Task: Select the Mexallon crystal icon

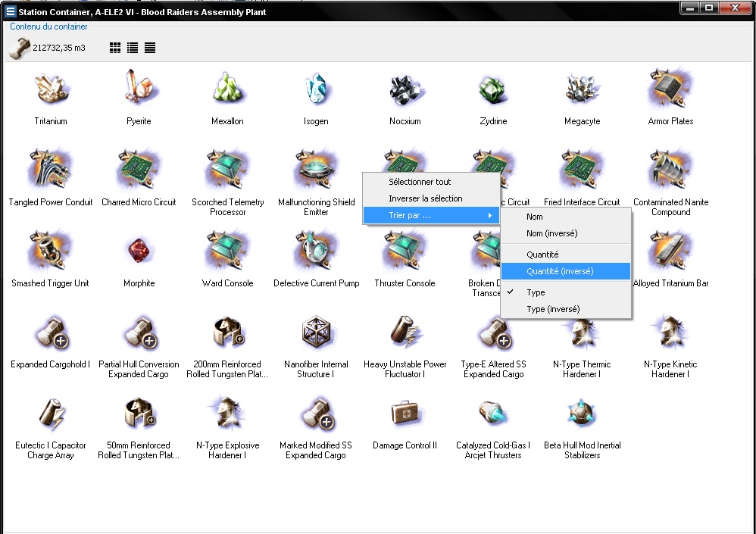Action: [x=227, y=88]
